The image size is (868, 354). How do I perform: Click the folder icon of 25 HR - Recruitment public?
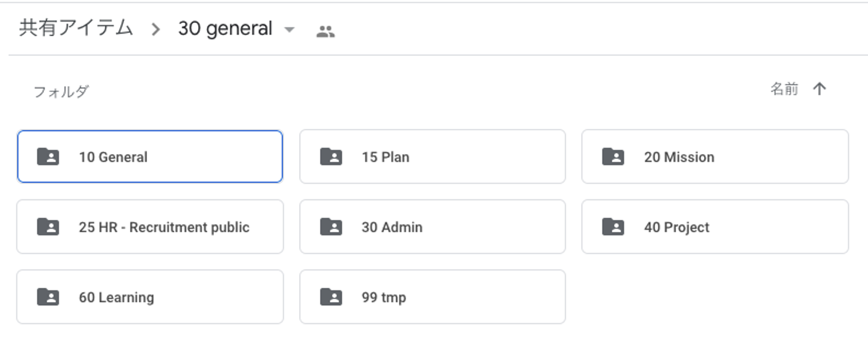48,227
